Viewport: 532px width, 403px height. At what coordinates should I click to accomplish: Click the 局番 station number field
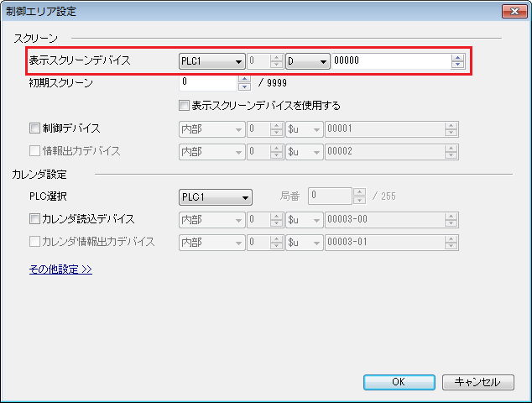330,197
